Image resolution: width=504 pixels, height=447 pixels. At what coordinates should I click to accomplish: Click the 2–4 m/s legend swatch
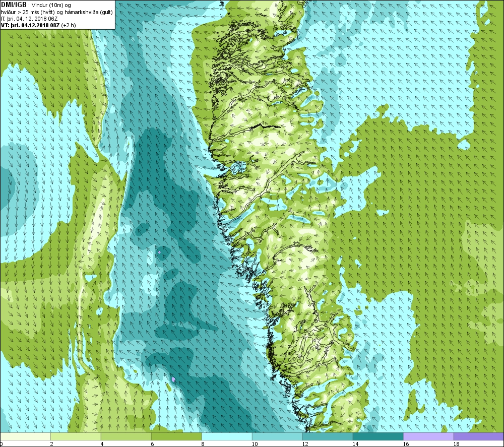click(76, 436)
